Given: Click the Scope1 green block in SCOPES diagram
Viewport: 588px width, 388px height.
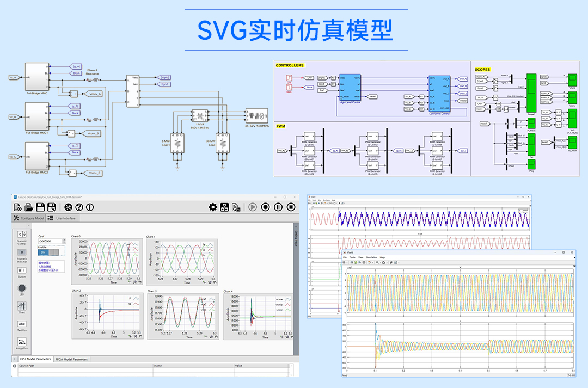Looking at the screenshot, I should coord(531,94).
